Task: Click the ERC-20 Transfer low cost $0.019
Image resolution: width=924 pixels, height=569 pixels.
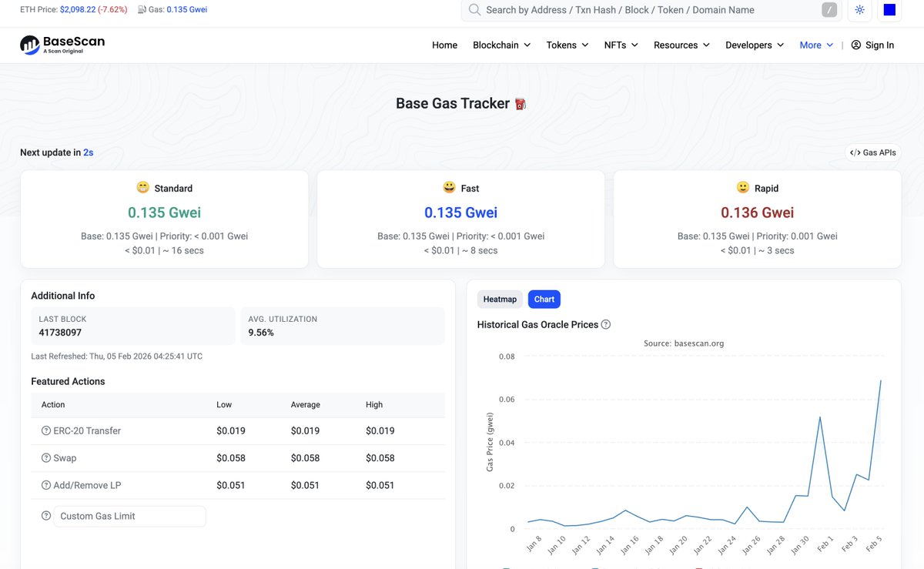Action: [x=231, y=430]
